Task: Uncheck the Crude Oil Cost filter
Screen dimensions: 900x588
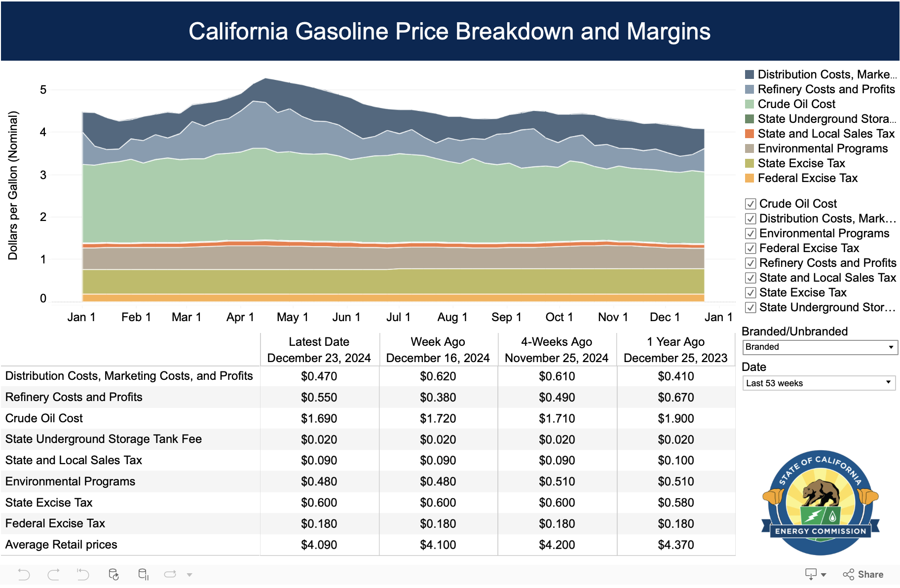Action: click(750, 203)
